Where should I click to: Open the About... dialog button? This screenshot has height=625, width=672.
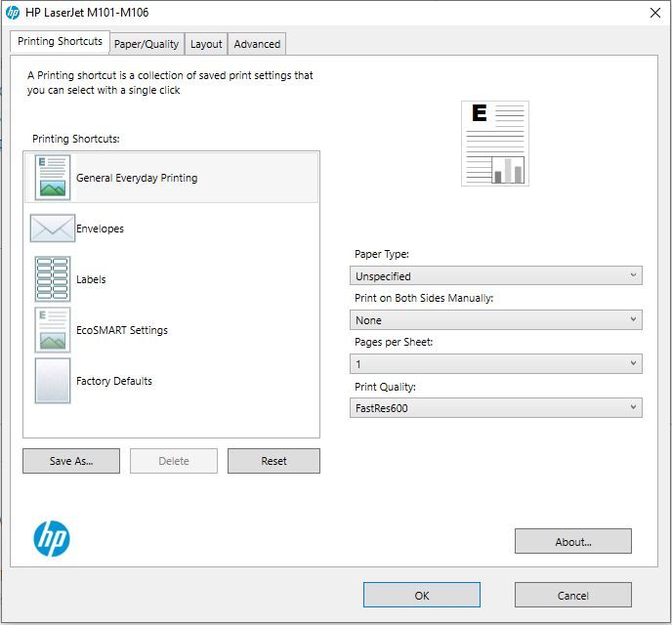click(x=572, y=542)
